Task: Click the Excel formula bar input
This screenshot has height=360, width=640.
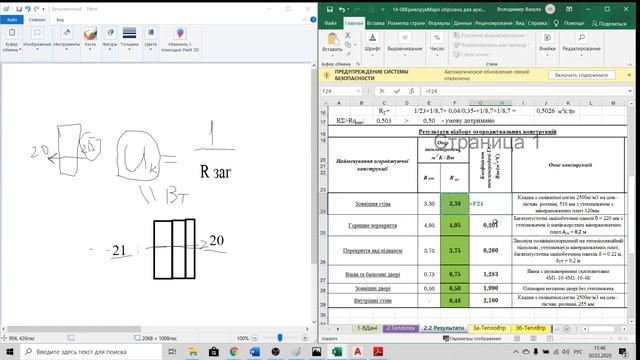Action: coord(524,91)
